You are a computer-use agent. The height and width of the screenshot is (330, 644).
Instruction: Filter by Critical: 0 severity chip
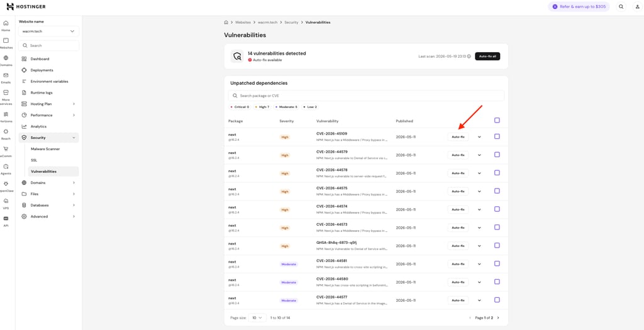[240, 107]
